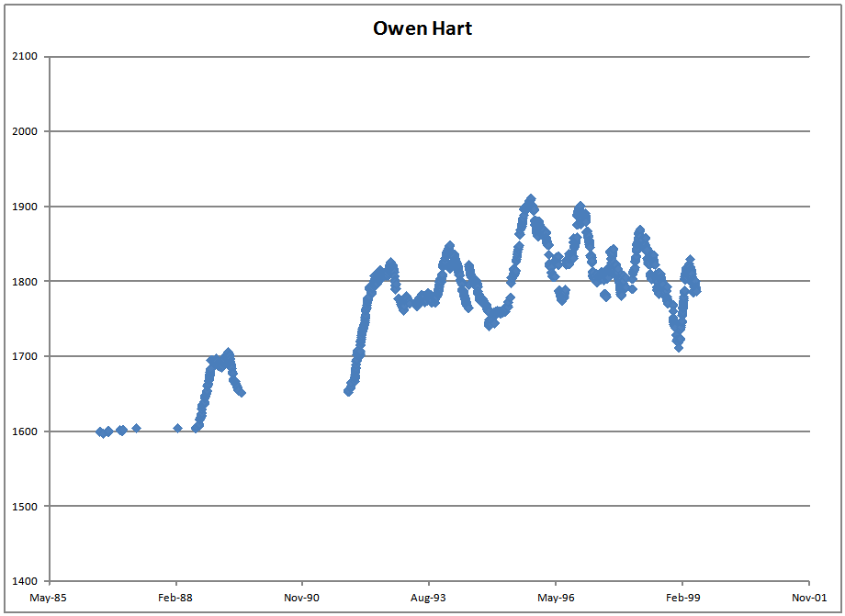Click the Feb-99 date label
845x616 pixels.
coord(682,597)
